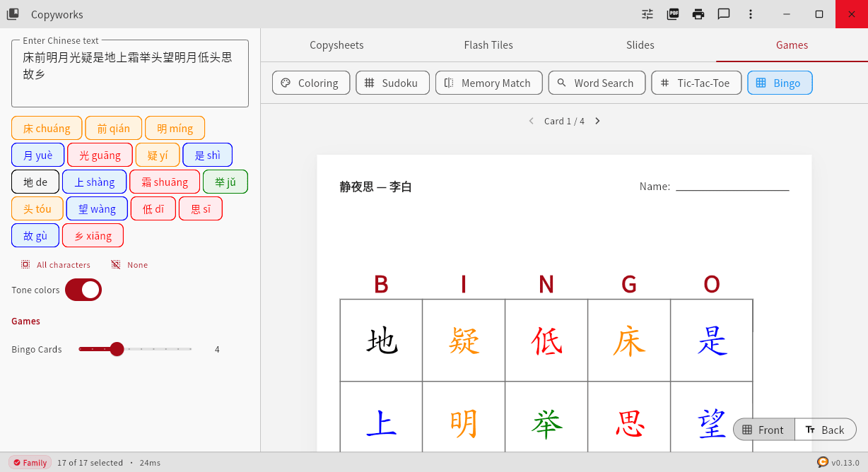Switch the card preview to Back
868x472 pixels.
826,429
